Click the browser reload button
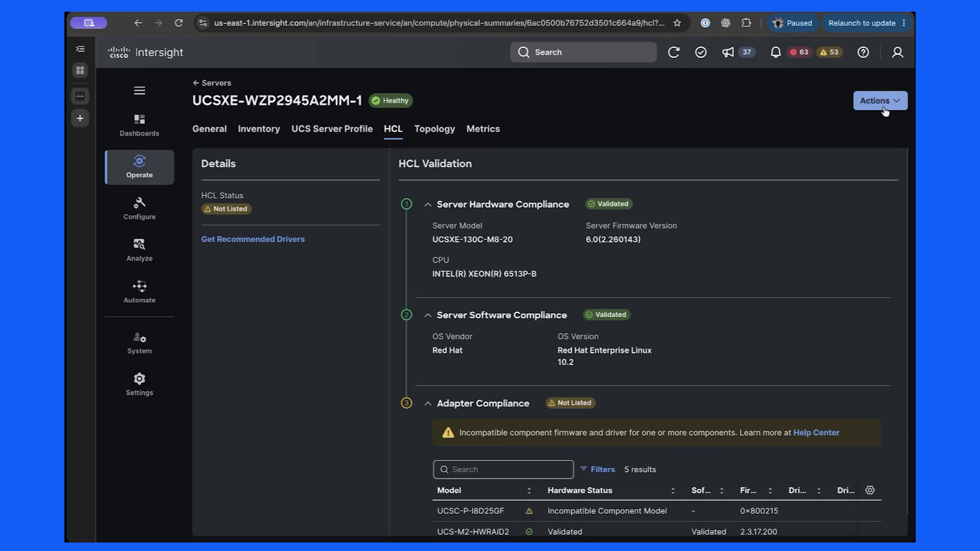This screenshot has width=980, height=551. click(179, 23)
